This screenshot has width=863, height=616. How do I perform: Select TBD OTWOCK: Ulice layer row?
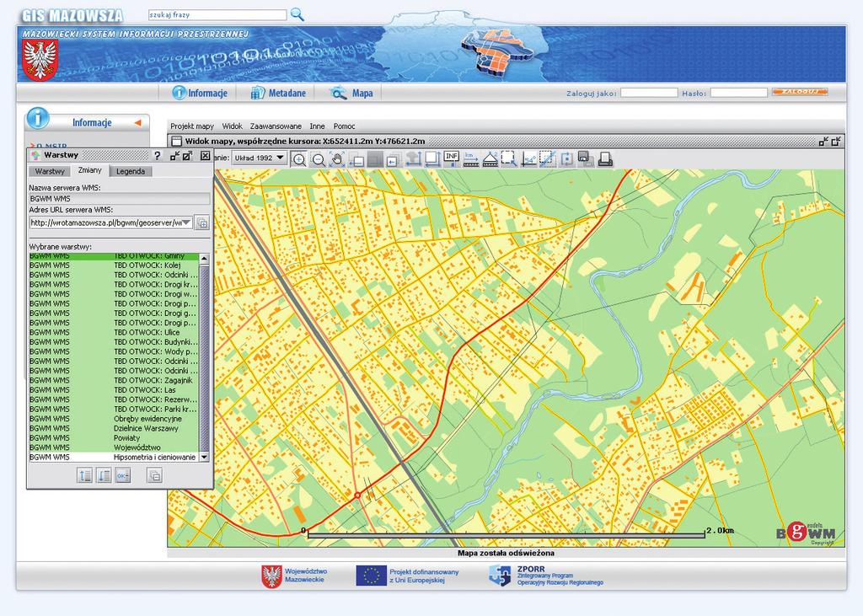pyautogui.click(x=114, y=333)
